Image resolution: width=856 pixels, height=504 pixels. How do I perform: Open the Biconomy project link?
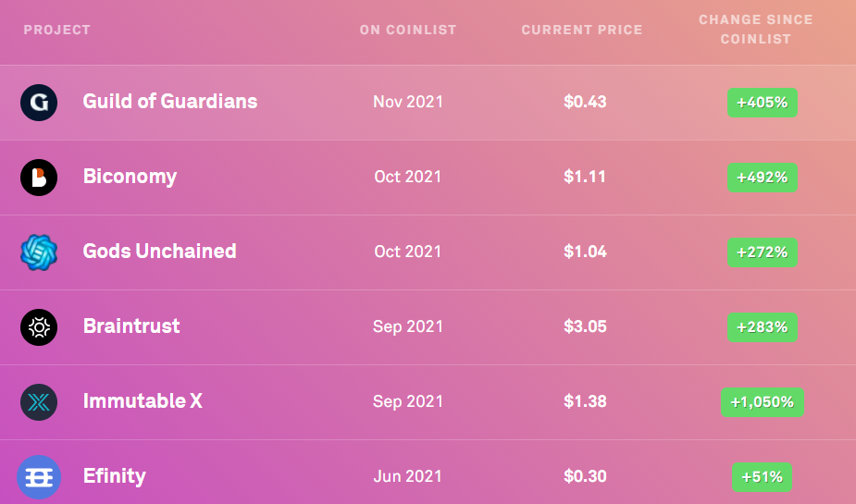[130, 177]
